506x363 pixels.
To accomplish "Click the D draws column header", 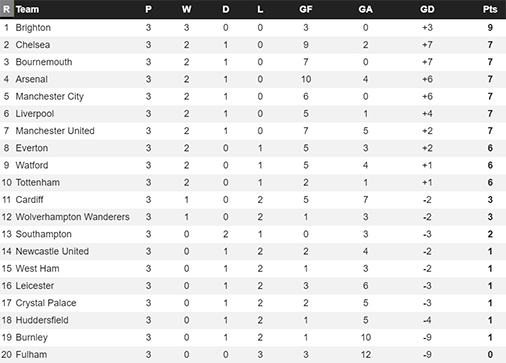I will click(226, 9).
